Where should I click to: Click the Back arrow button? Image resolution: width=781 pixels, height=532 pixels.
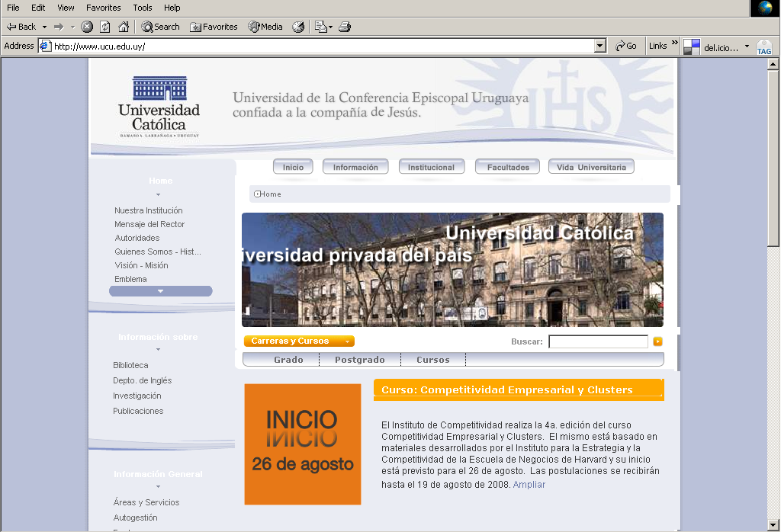click(x=21, y=27)
